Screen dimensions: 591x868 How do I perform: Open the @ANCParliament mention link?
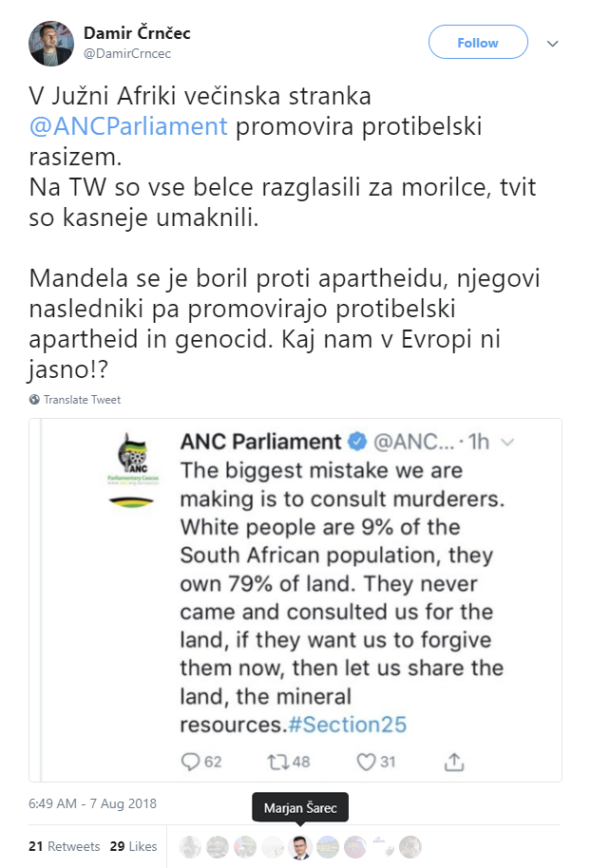[x=128, y=126]
